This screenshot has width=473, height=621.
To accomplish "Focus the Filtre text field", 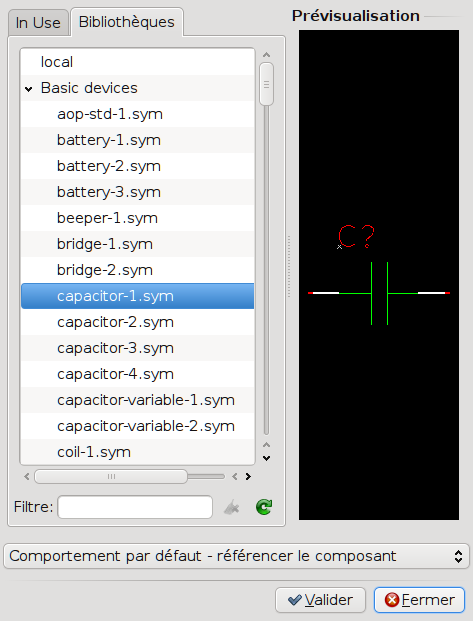I will pyautogui.click(x=135, y=507).
